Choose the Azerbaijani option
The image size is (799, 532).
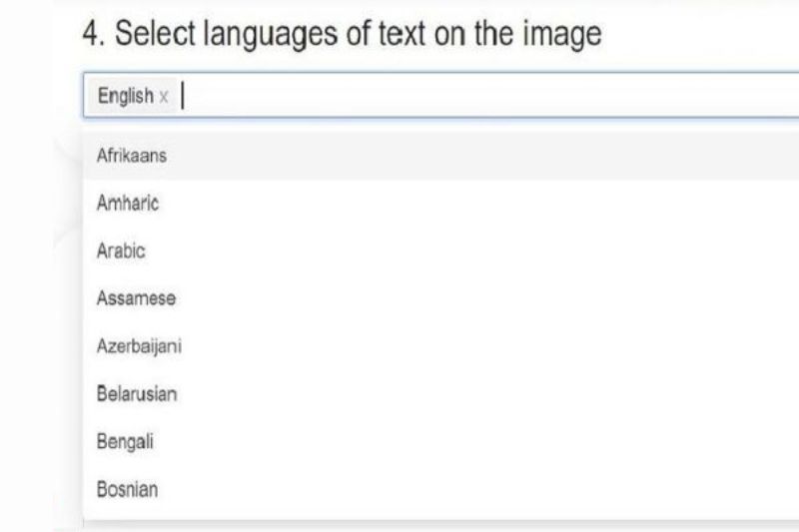(139, 346)
